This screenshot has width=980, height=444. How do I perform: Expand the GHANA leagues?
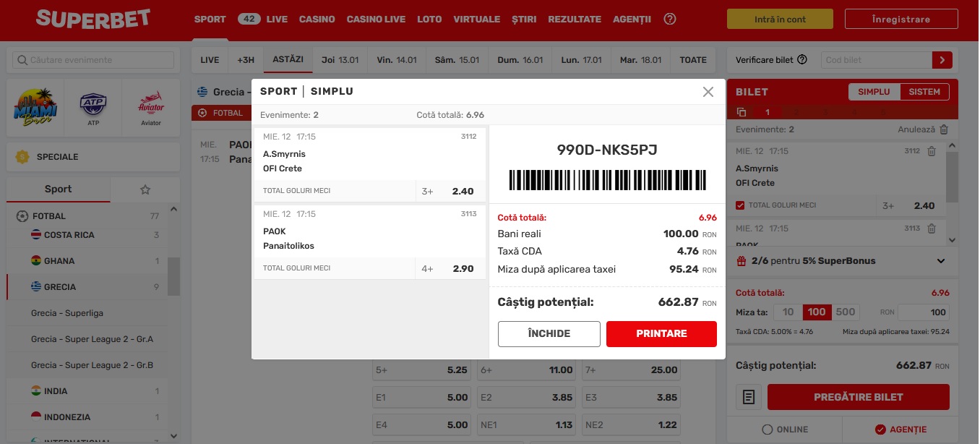pos(87,261)
